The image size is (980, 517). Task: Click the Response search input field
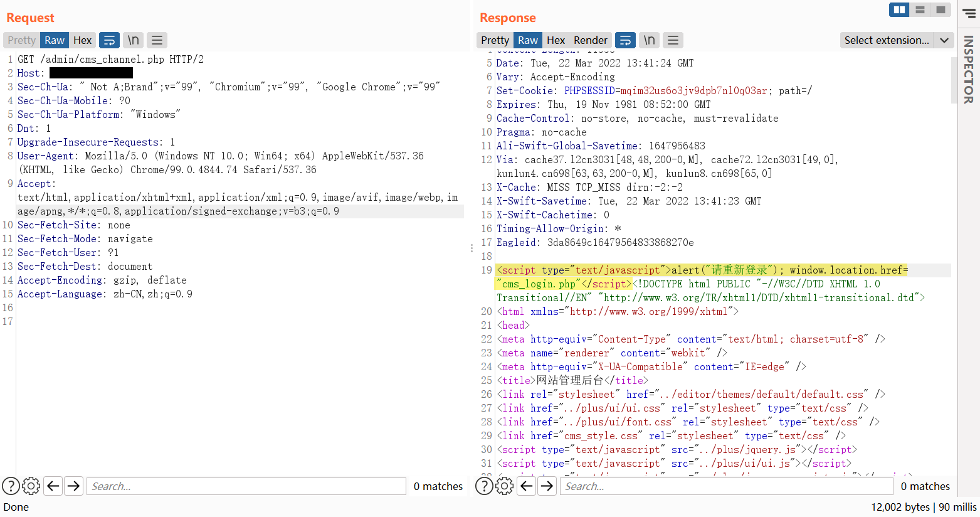[x=726, y=486]
